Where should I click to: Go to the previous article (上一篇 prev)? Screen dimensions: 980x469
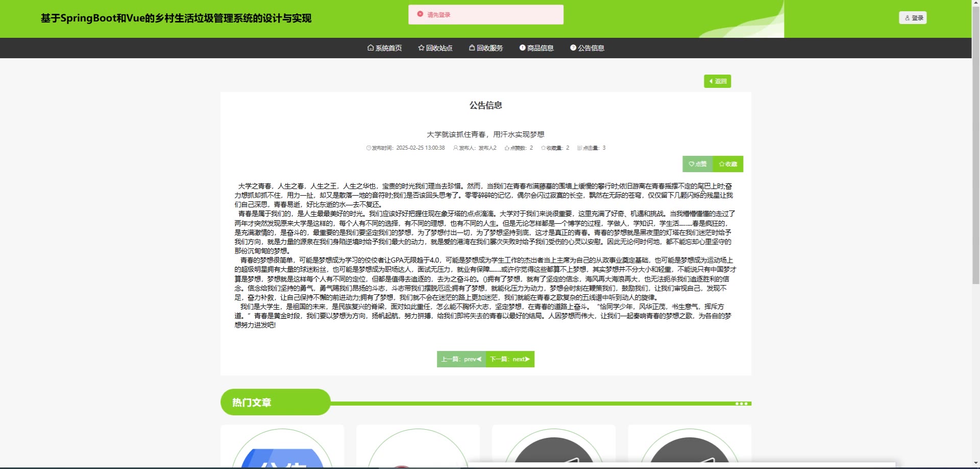tap(461, 359)
